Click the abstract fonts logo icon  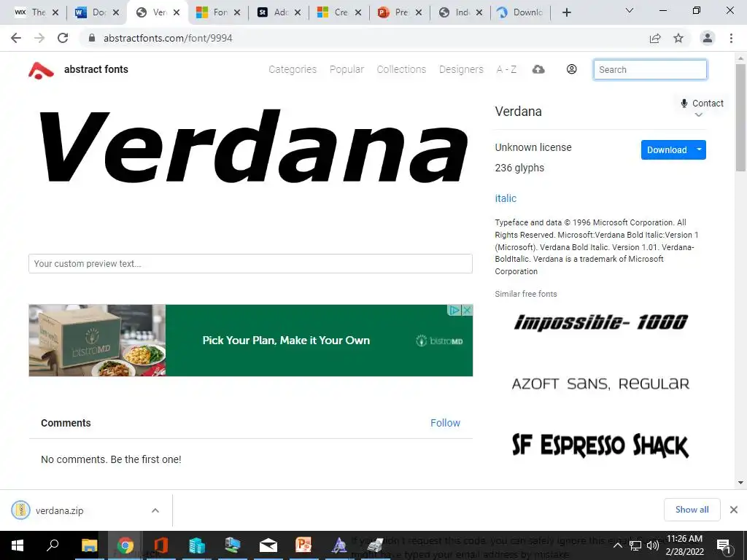point(41,70)
